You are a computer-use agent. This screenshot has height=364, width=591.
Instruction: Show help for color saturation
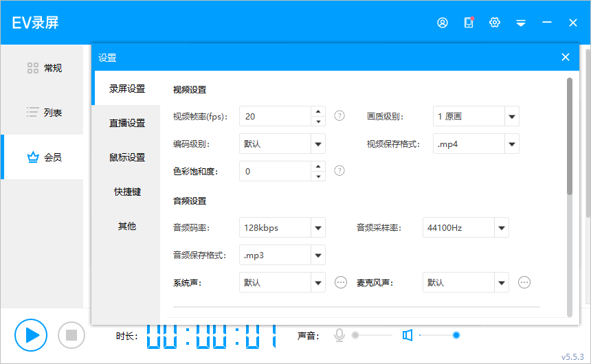click(339, 171)
